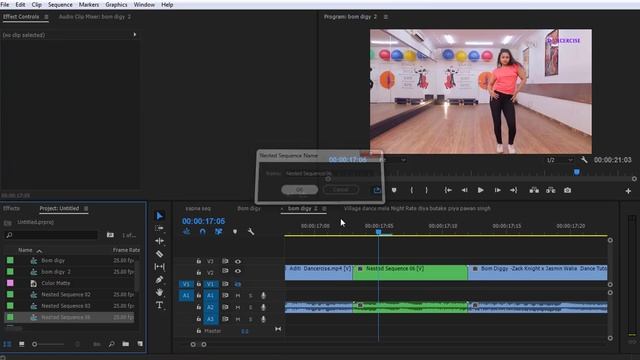Create a new bin in Project panel
Screen dimensions: 640x360
126,344
